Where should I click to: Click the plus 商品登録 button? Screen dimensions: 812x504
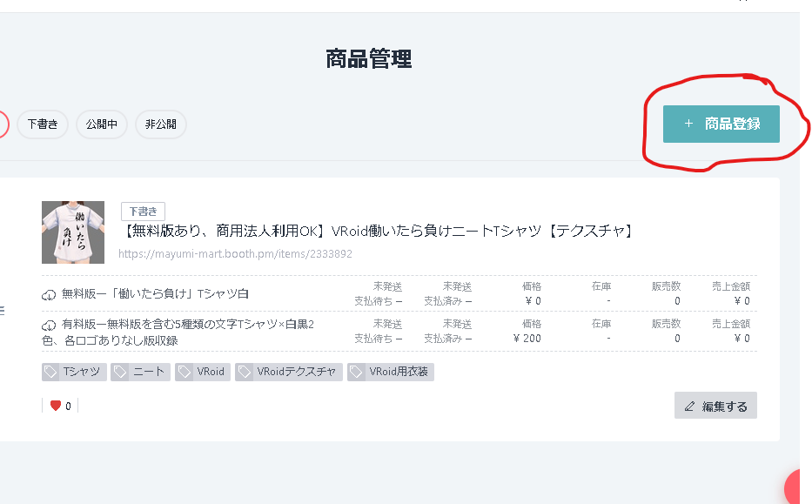click(721, 124)
